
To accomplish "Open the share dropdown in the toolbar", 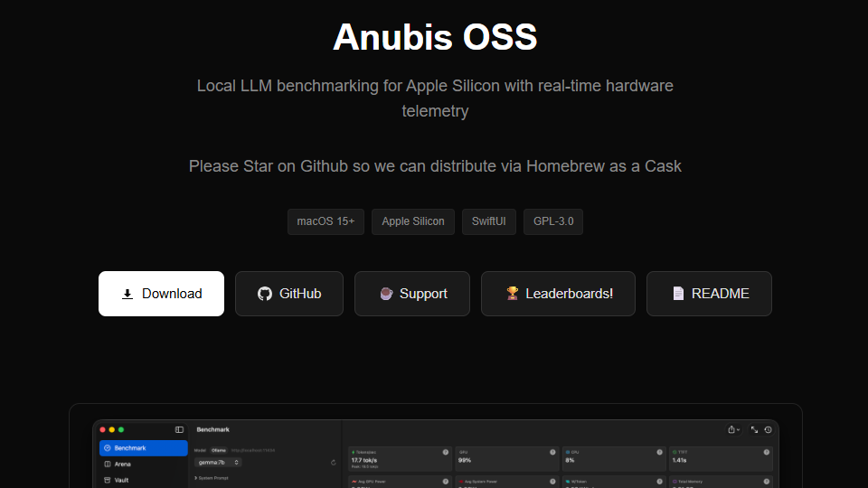I will pos(733,429).
